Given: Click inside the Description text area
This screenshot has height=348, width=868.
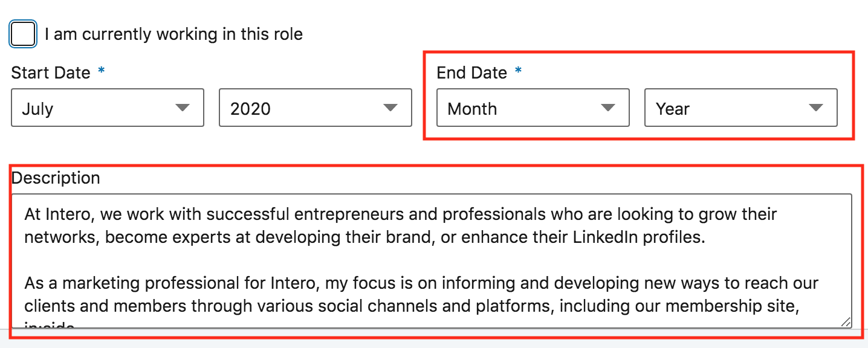Looking at the screenshot, I should pyautogui.click(x=432, y=261).
